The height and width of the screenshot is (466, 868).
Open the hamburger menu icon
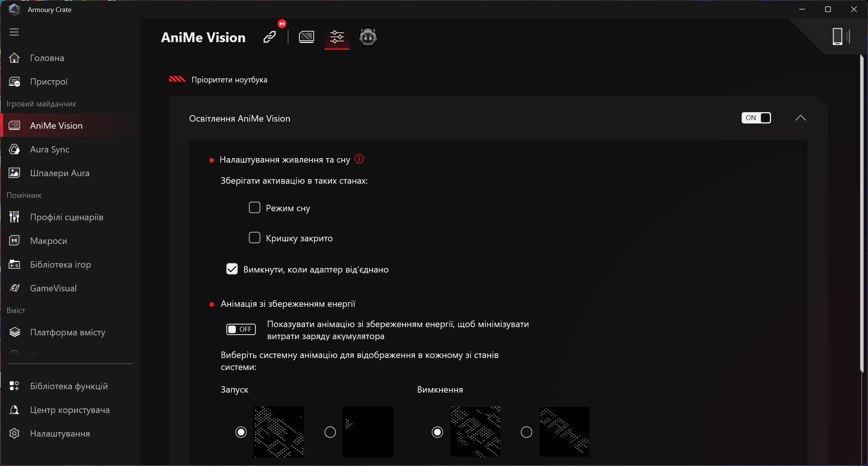point(14,32)
